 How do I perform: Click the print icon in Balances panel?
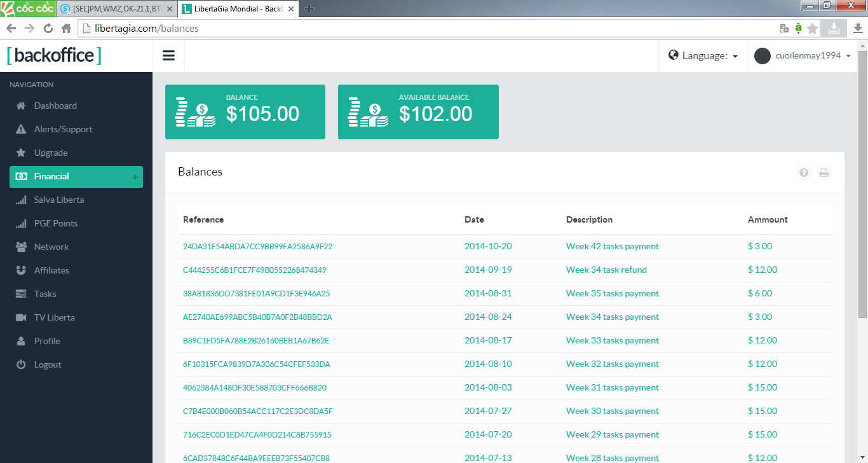(824, 172)
